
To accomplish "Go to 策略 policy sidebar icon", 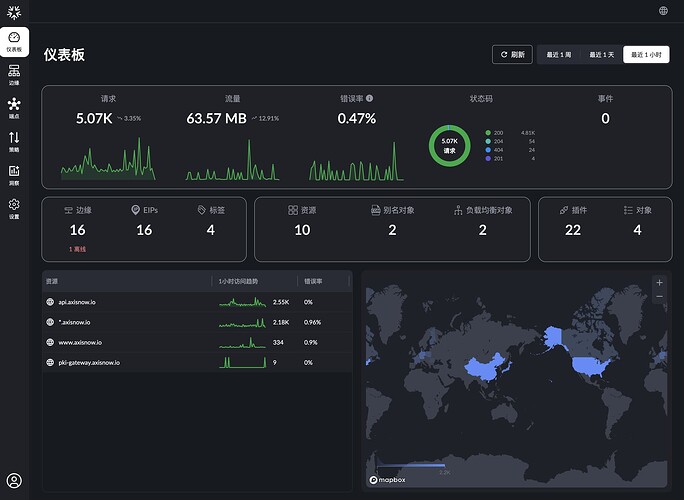I will click(x=14, y=140).
